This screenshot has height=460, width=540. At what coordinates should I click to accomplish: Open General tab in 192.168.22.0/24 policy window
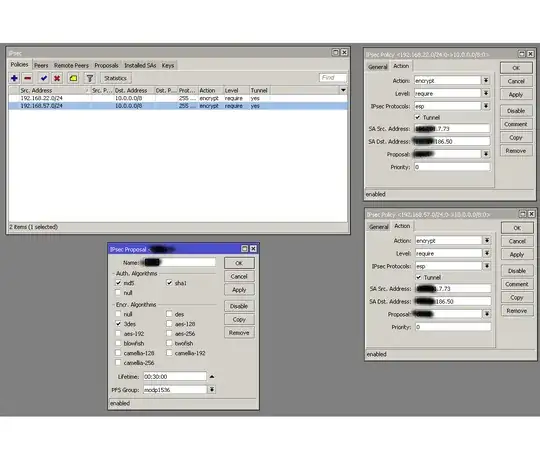point(377,67)
